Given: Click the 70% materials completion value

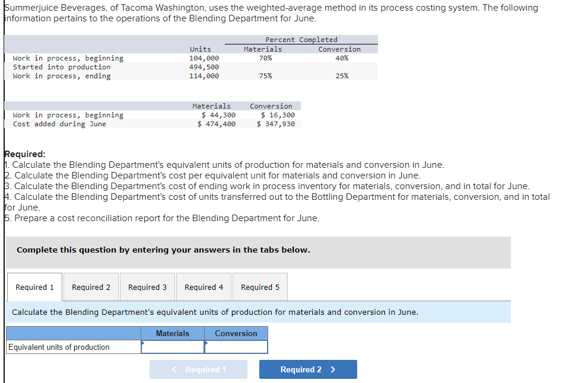Looking at the screenshot, I should (x=265, y=58).
